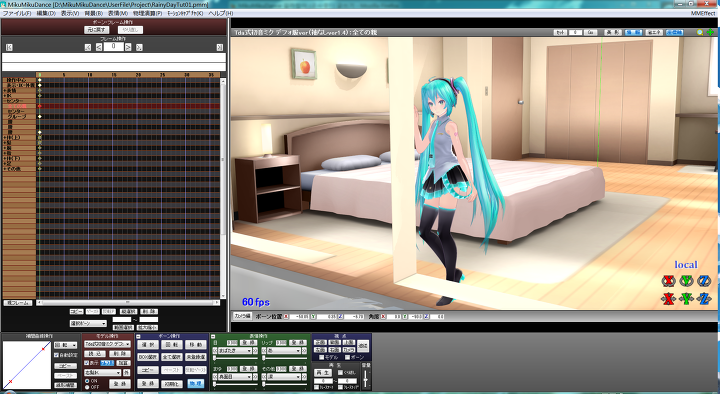
Task: Toggle frame stop checkbox in playback
Action: point(340,388)
